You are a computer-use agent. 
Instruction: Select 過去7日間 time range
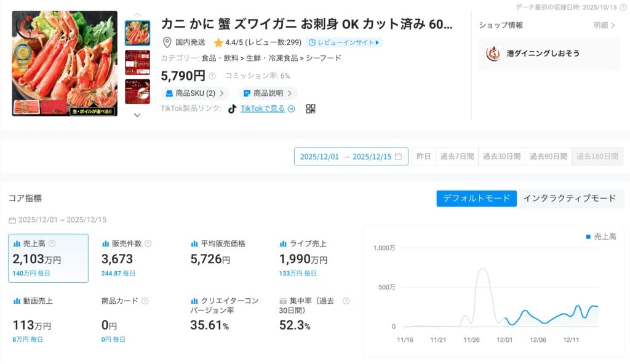coord(457,157)
